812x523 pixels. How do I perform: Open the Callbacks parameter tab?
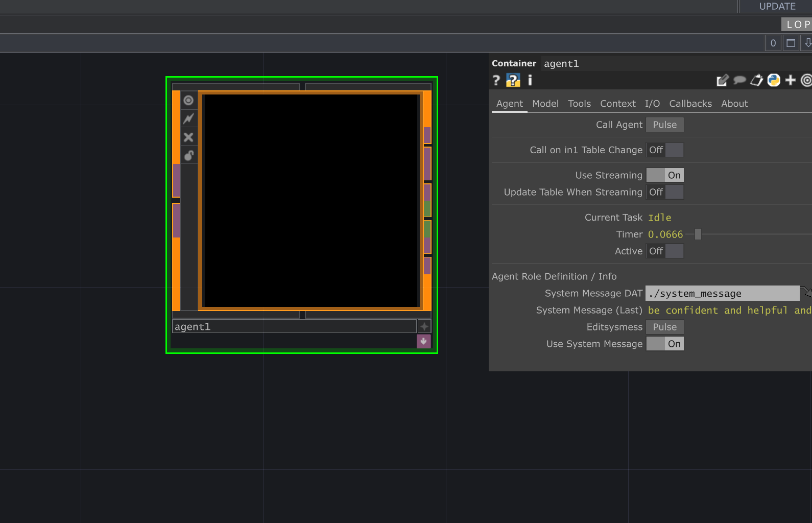click(x=690, y=104)
